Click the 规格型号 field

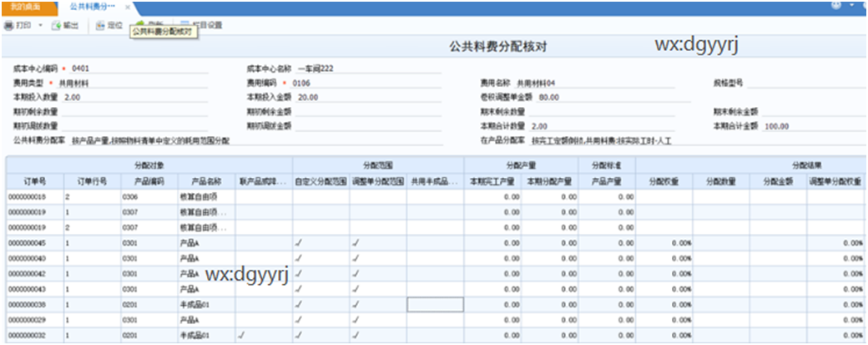(807, 83)
